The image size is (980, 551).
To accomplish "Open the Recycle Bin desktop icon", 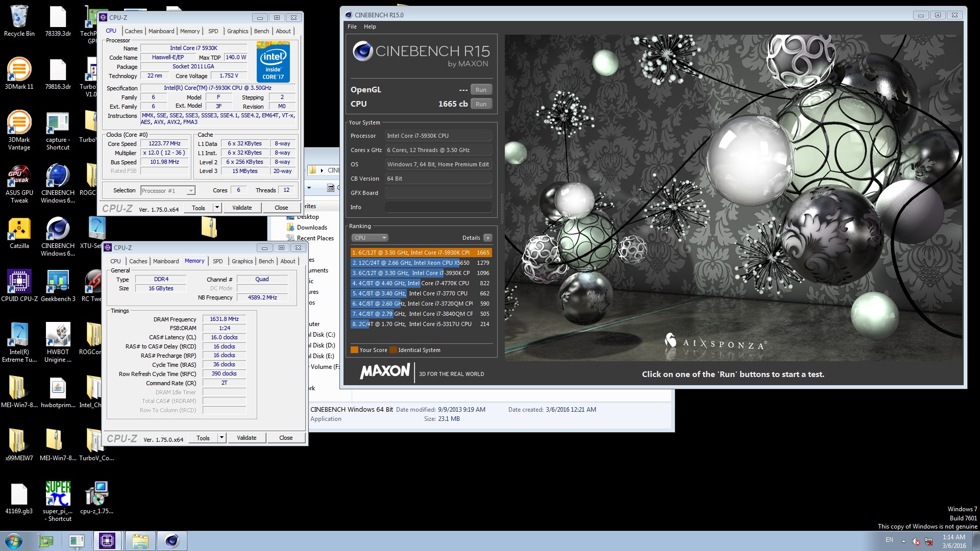I will (x=19, y=21).
